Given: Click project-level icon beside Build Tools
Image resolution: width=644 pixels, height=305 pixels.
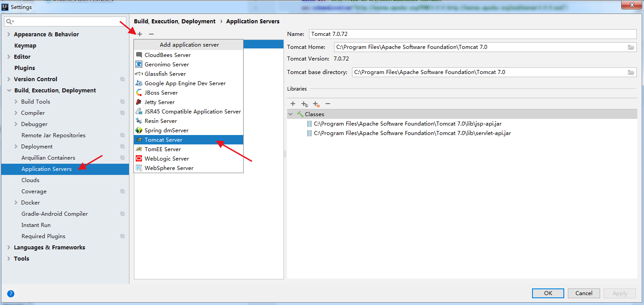Looking at the screenshot, I should pos(122,101).
